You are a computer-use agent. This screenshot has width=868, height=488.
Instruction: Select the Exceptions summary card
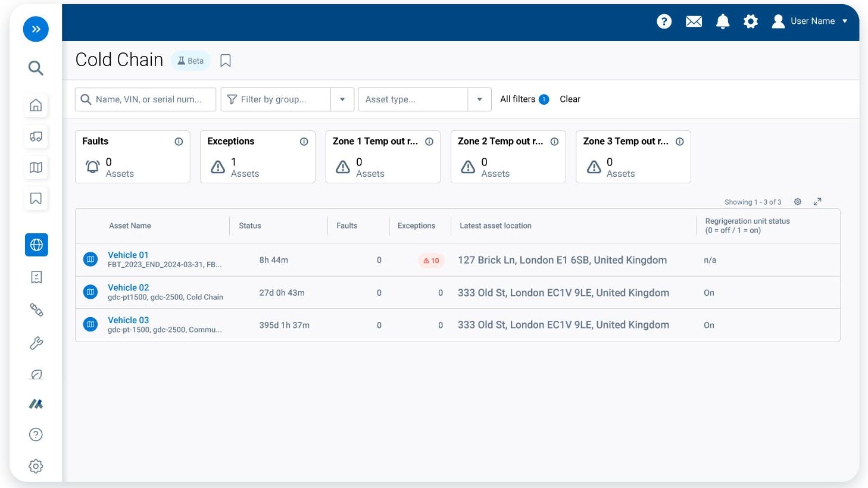257,157
